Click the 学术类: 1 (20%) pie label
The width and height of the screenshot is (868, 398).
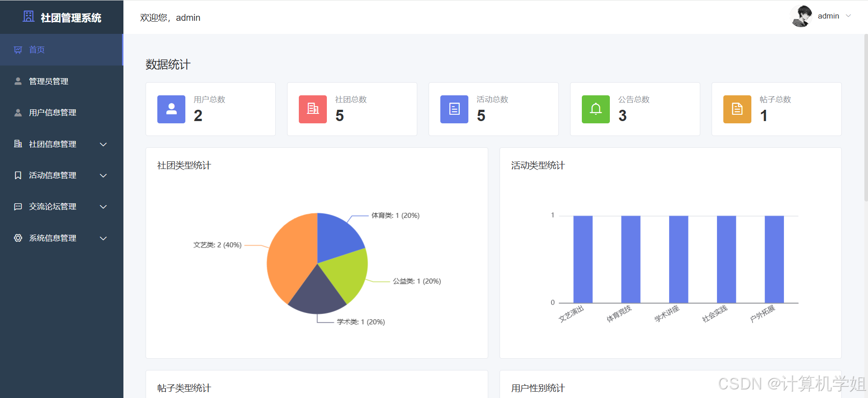click(361, 322)
